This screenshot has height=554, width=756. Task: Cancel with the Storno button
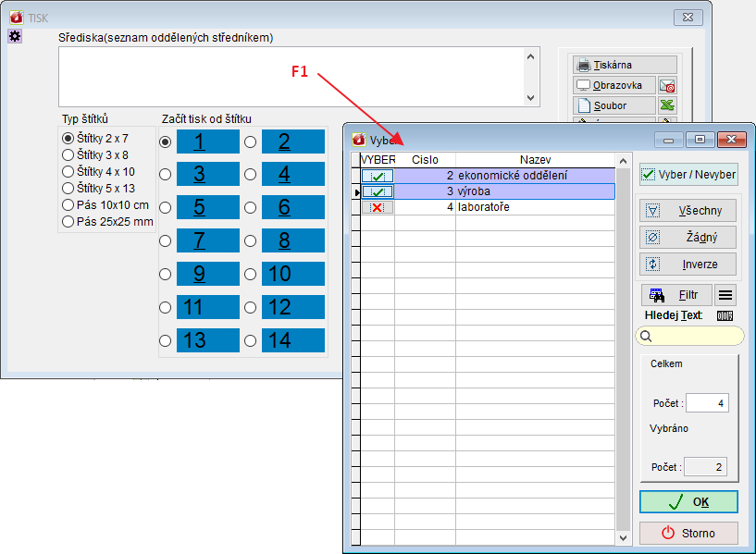(x=689, y=534)
